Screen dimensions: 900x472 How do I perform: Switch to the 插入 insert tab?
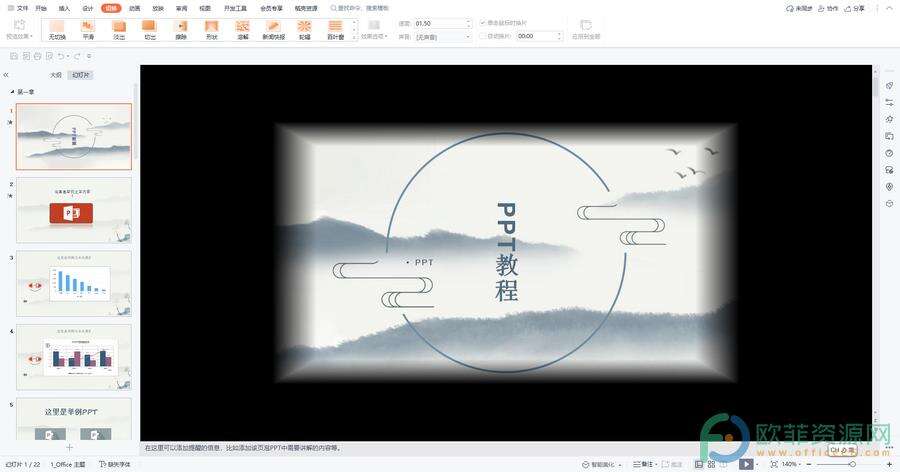pos(64,9)
